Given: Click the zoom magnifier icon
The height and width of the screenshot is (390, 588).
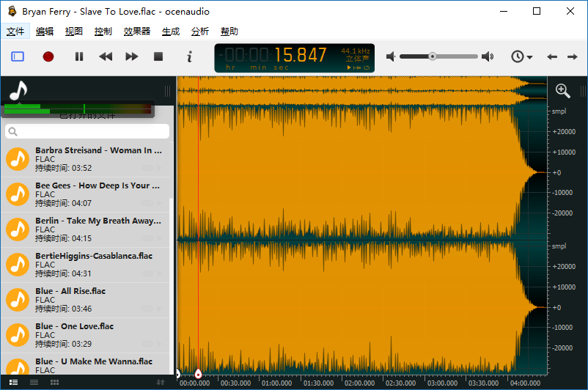Looking at the screenshot, I should pos(562,91).
